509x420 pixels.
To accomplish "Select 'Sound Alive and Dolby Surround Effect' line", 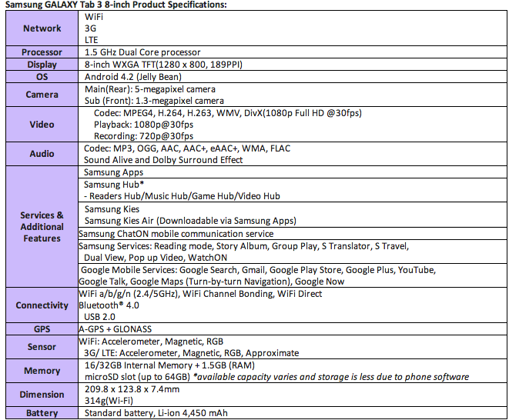I will tap(163, 160).
